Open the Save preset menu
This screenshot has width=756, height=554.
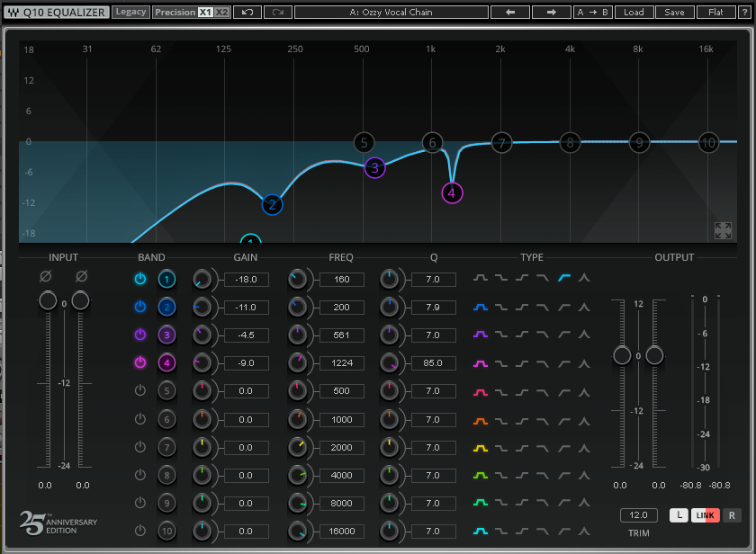[x=674, y=12]
